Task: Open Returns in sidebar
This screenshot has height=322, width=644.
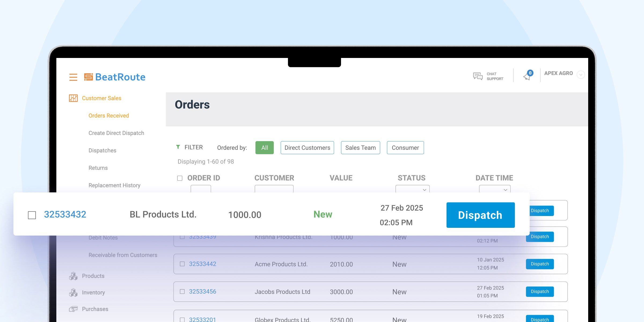Action: 98,168
